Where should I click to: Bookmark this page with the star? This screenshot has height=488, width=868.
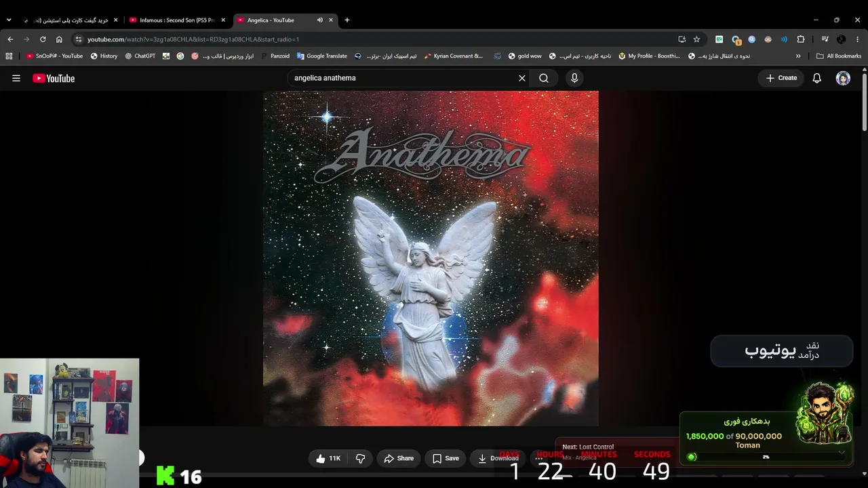click(696, 39)
